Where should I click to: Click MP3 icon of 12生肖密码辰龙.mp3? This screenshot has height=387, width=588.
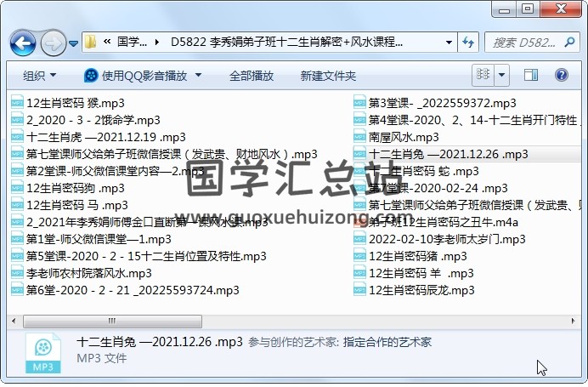(359, 290)
